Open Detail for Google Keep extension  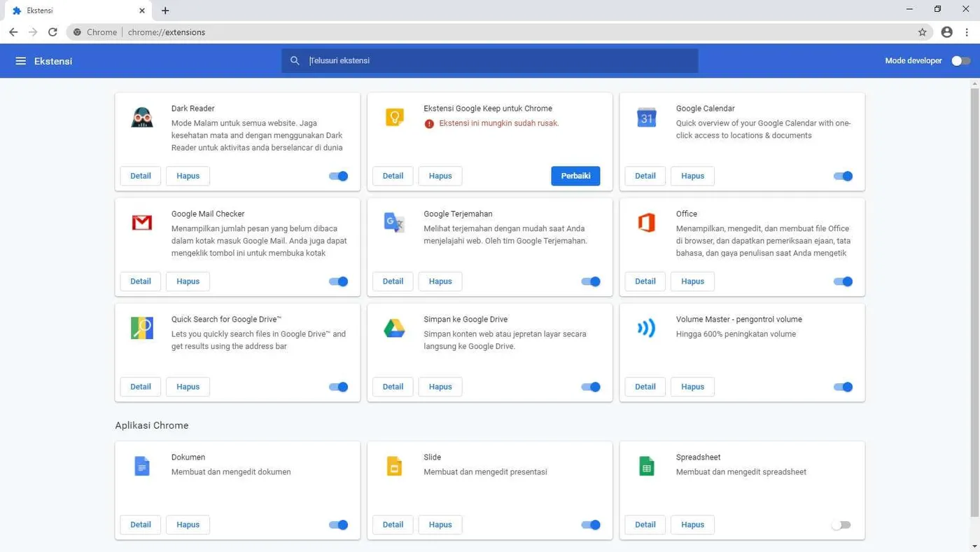pos(393,176)
